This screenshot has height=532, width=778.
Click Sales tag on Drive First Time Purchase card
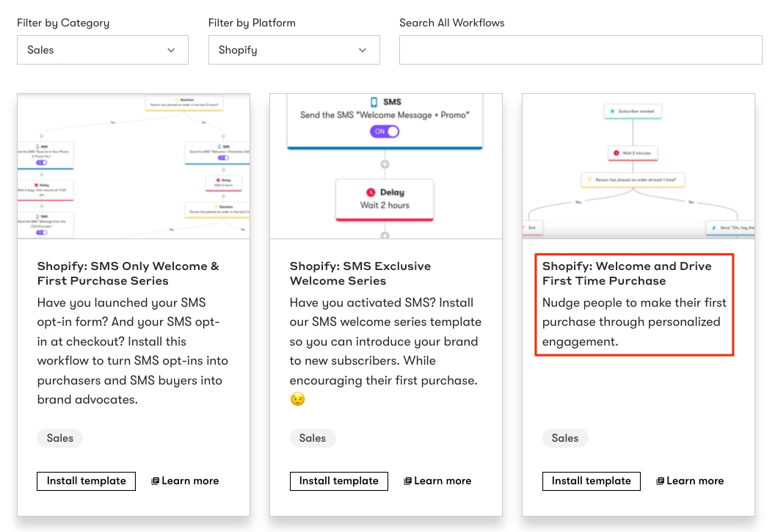click(565, 438)
